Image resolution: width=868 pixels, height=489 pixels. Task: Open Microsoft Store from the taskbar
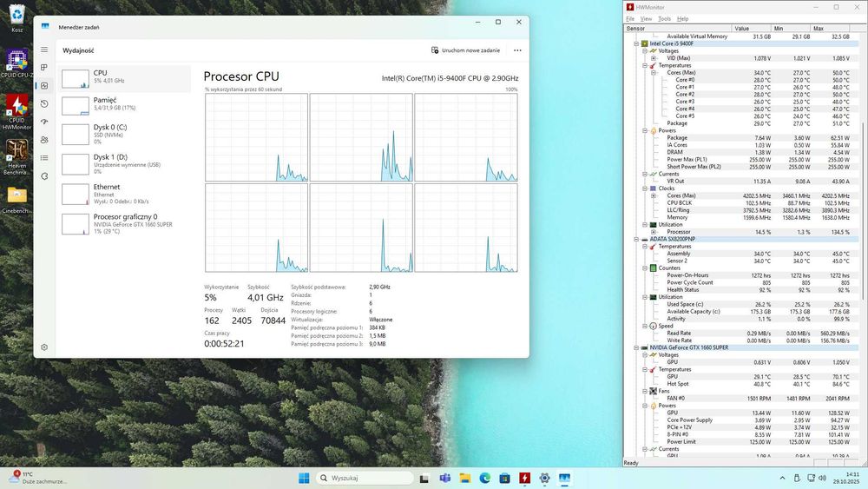click(504, 478)
